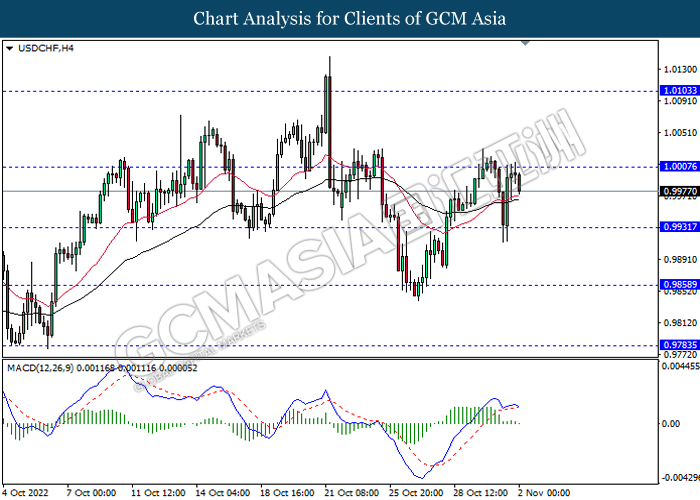Screen dimensions: 700x500
Task: Click the 14 Oct 04:00 time label
Action: pos(223,493)
